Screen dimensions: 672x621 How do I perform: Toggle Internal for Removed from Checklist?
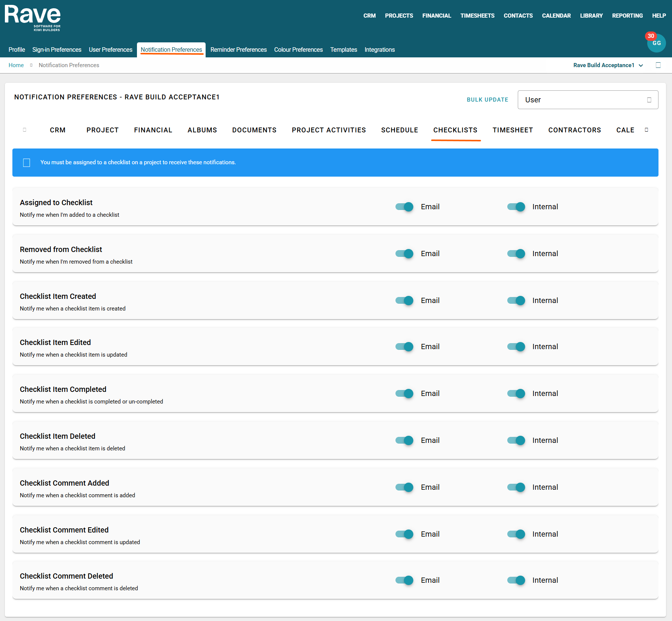coord(516,253)
